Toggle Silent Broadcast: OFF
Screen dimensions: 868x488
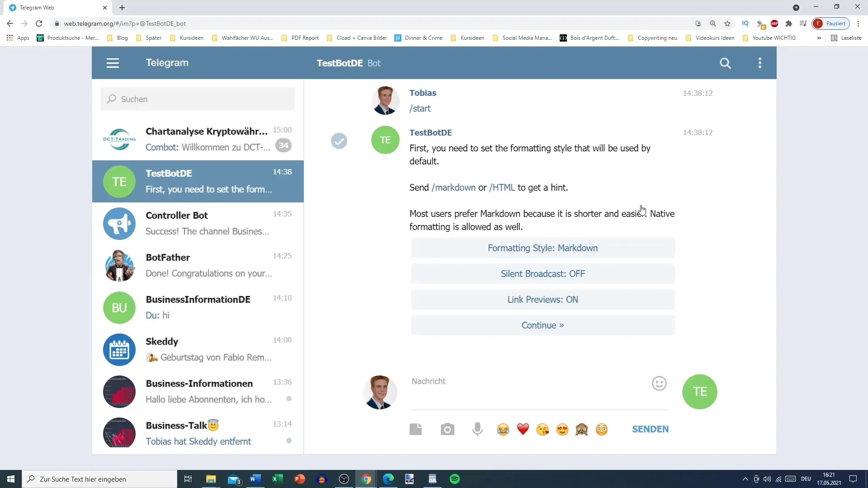(542, 274)
